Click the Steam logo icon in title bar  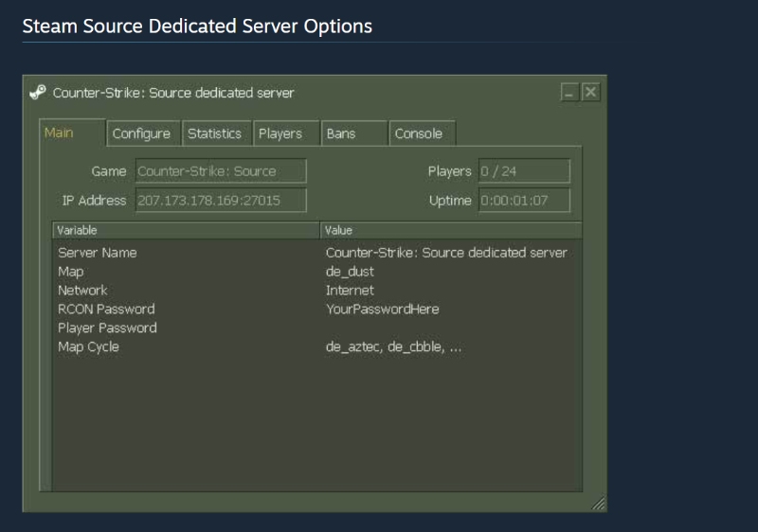coord(38,93)
